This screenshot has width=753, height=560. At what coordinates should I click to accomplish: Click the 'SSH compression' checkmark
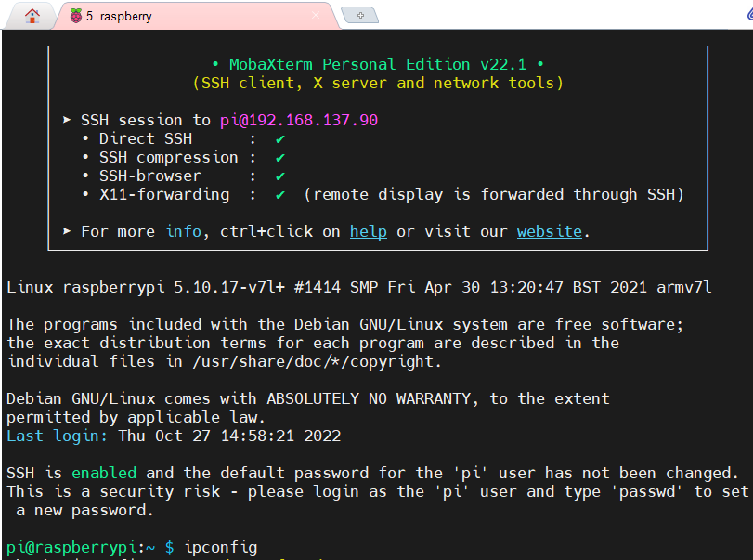pyautogui.click(x=280, y=158)
